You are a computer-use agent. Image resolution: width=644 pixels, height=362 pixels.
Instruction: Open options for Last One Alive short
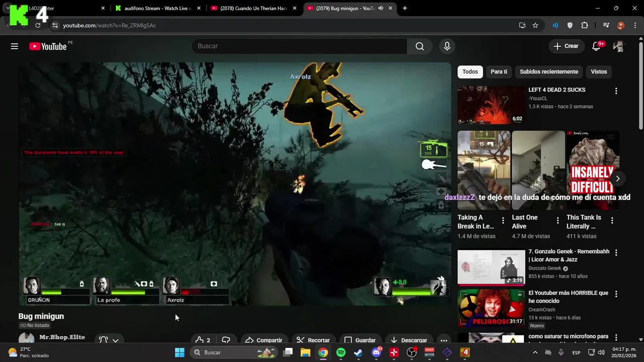(557, 220)
